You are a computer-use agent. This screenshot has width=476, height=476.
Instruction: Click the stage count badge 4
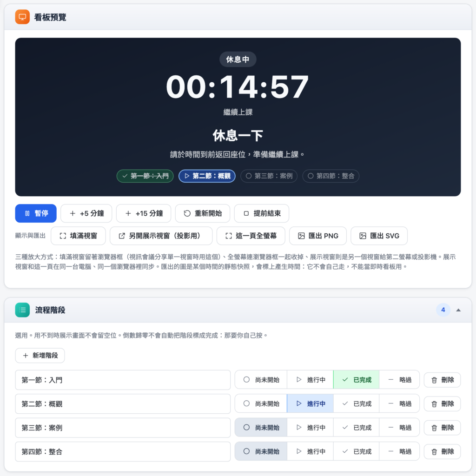click(x=443, y=310)
